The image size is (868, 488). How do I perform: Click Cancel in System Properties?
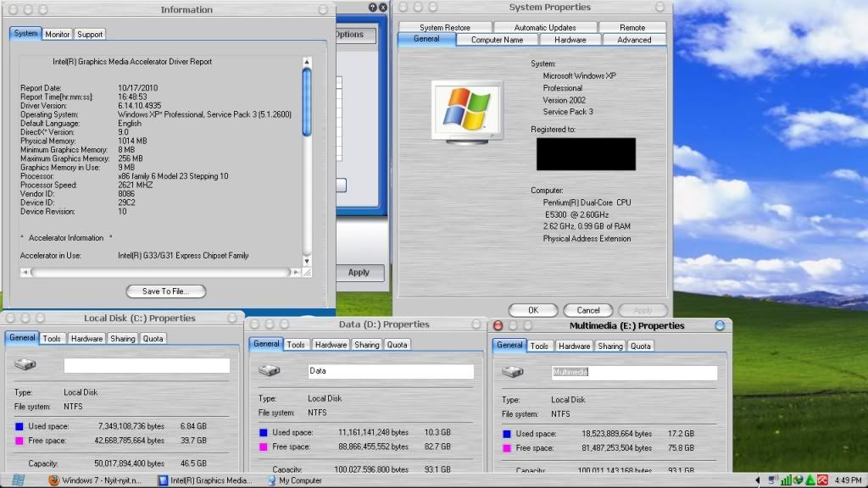(x=588, y=310)
